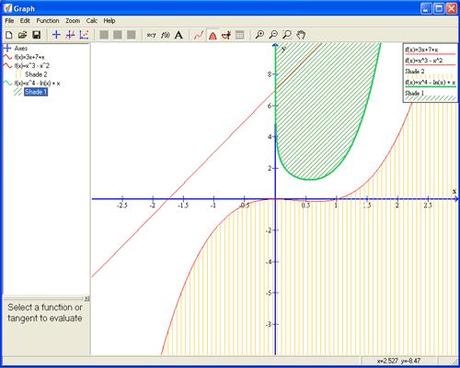The image size is (460, 368).
Task: Edit axes with the blue cross icon
Action: click(56, 35)
